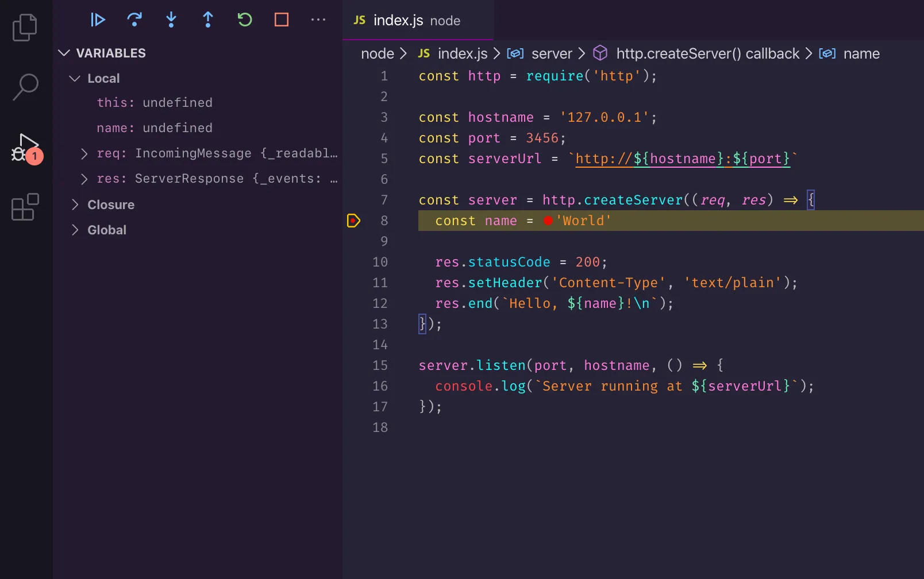Screen dimensions: 924x579
Task: Toggle the breakpoint on line 8
Action: [353, 221]
